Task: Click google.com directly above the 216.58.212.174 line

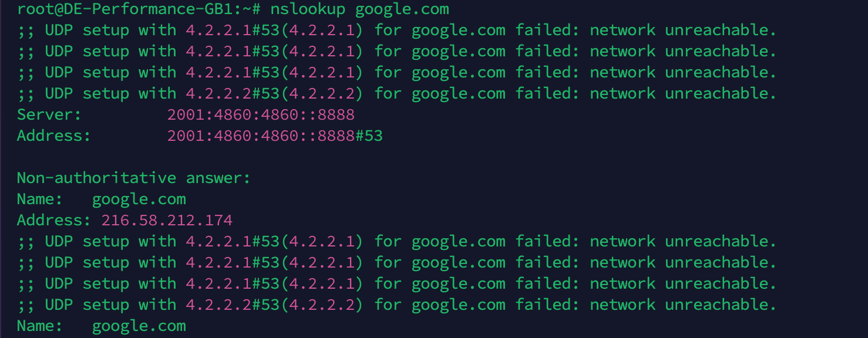Action: tap(139, 199)
